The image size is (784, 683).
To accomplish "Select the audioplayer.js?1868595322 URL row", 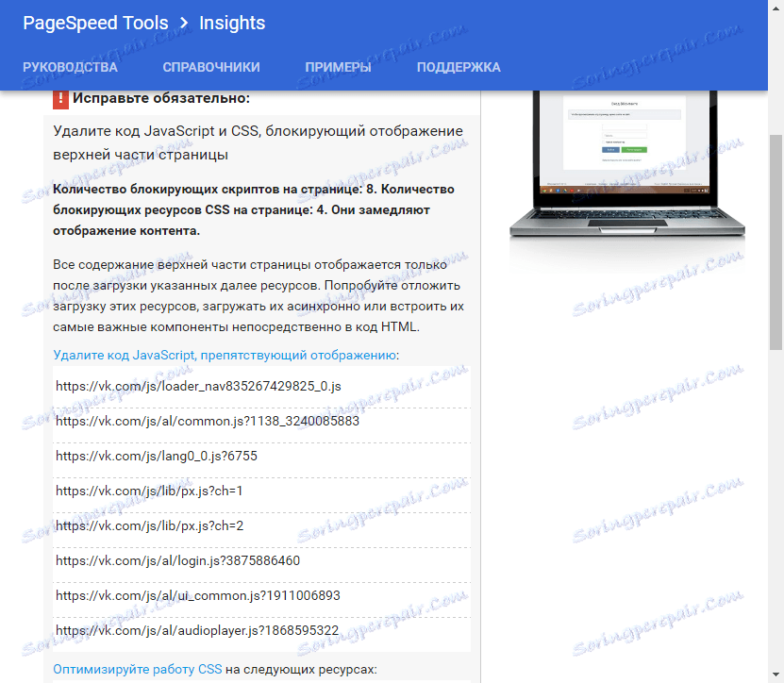I will point(261,631).
